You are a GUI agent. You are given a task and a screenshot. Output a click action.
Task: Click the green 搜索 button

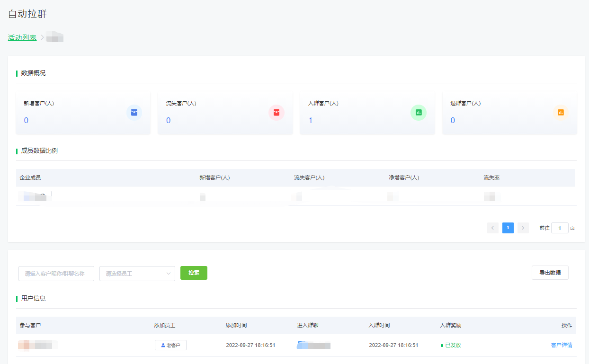[x=194, y=273]
